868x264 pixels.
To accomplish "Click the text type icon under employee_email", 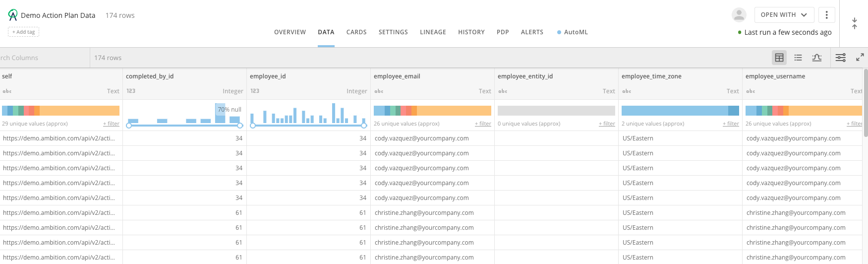I will tap(379, 91).
